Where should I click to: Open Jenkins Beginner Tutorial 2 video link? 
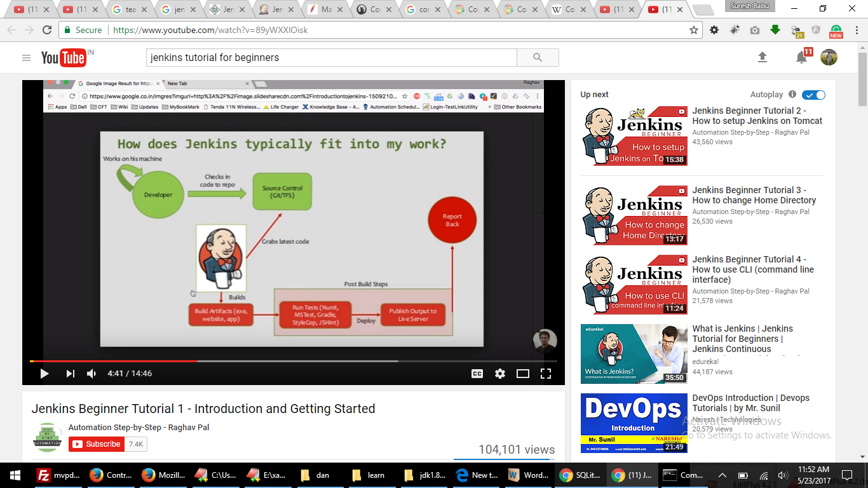[x=757, y=116]
